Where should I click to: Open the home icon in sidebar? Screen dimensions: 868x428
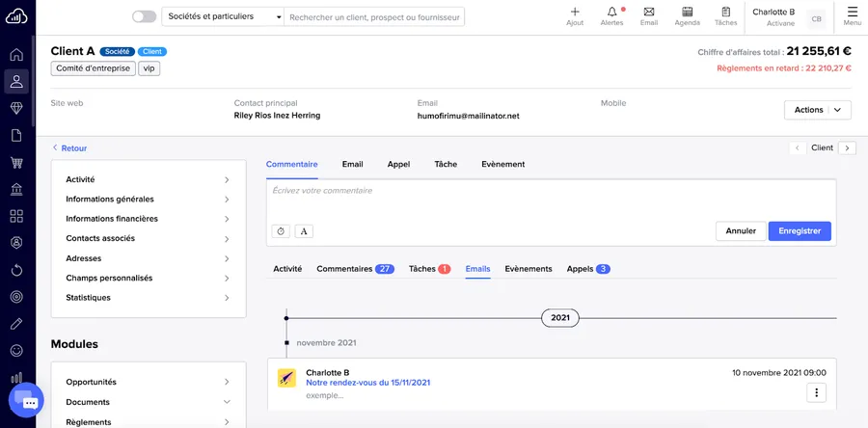[x=16, y=54]
